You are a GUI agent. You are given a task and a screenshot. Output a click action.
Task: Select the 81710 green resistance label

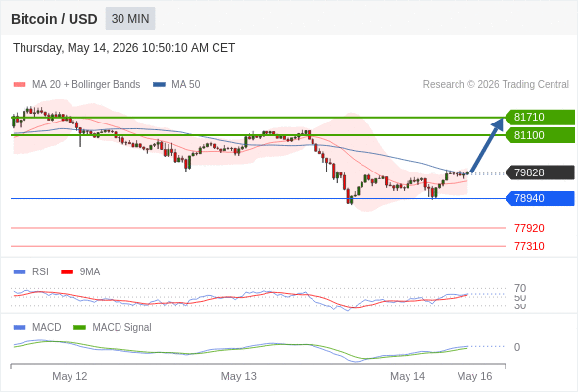[x=541, y=117]
